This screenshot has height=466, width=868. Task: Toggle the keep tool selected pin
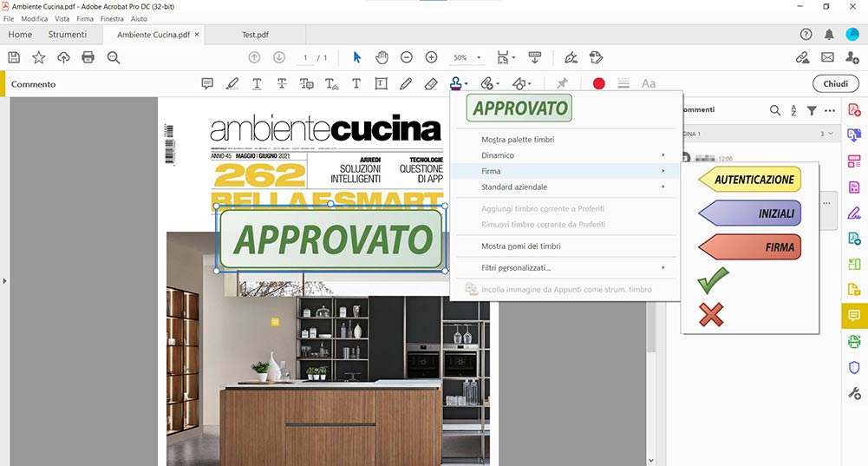[562, 84]
